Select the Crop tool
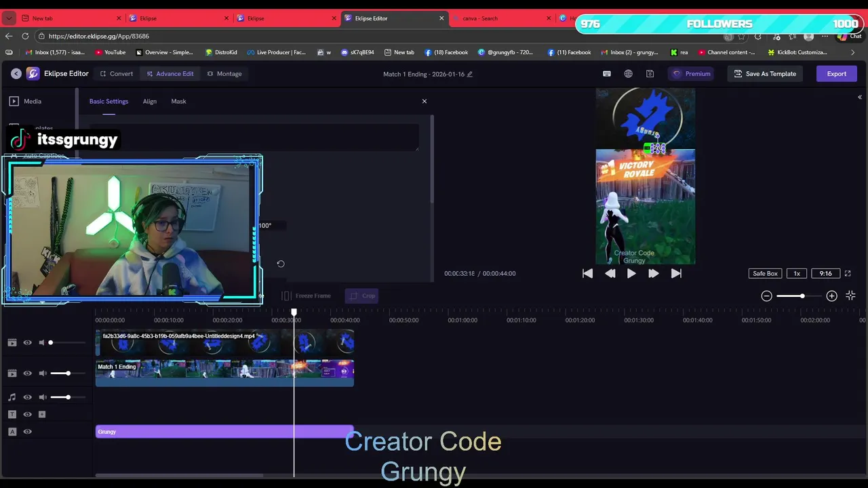 [x=362, y=296]
